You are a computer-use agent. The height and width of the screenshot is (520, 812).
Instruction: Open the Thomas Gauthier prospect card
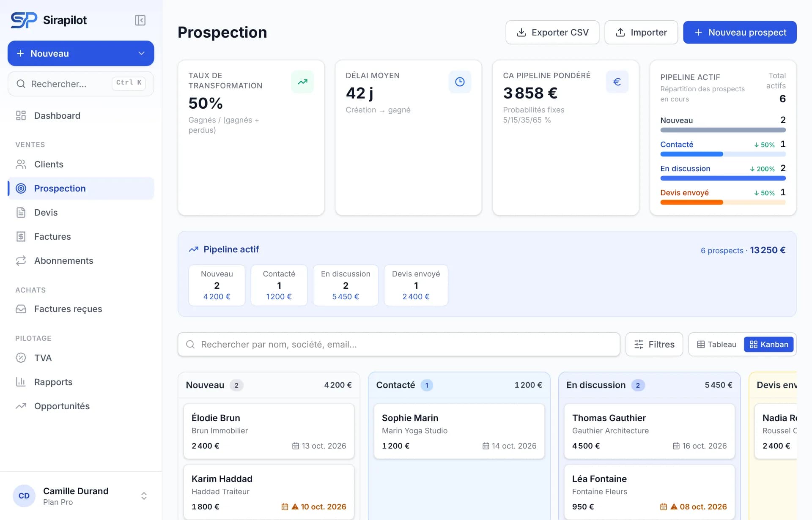[x=649, y=431]
